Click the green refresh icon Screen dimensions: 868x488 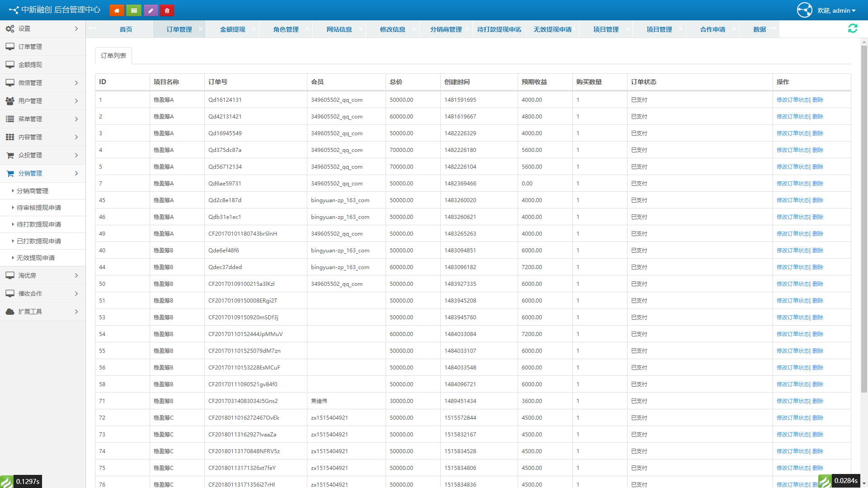pos(853,28)
